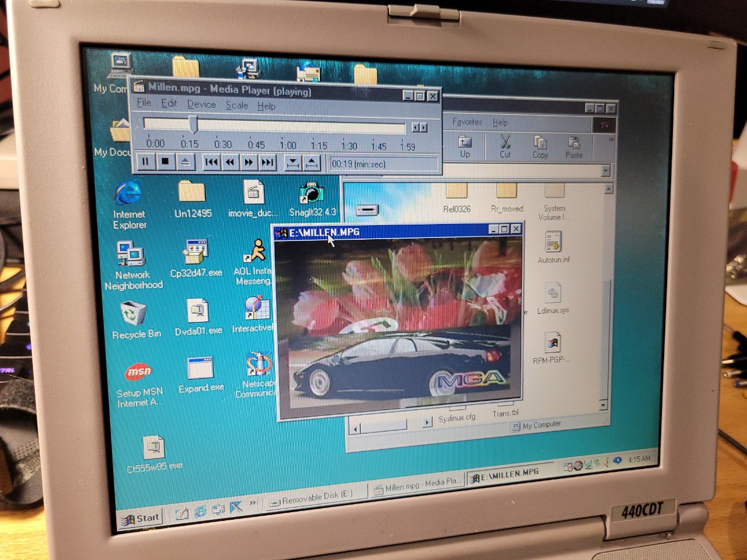Select the Rel0326 folder in Explorer

point(456,198)
